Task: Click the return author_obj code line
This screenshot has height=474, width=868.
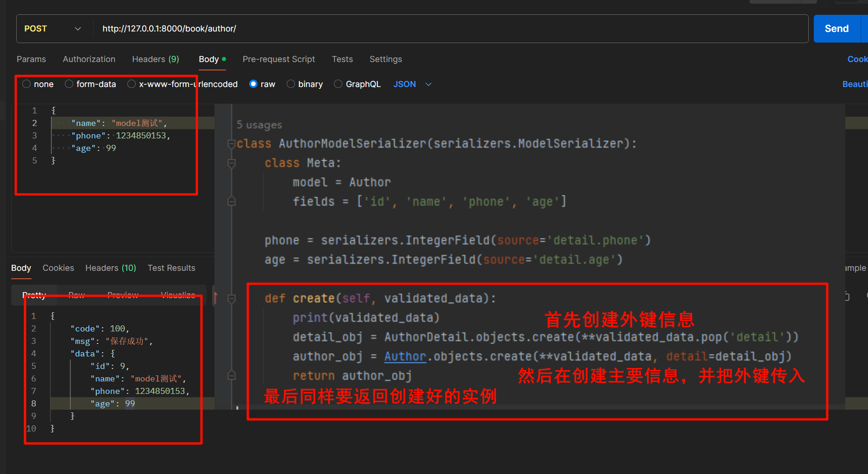Action: [352, 375]
